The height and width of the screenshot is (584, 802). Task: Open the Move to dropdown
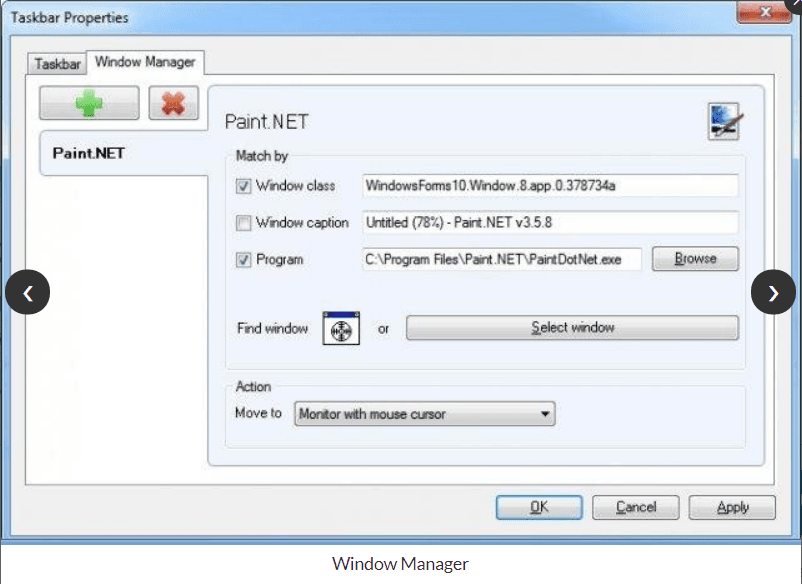[x=546, y=413]
